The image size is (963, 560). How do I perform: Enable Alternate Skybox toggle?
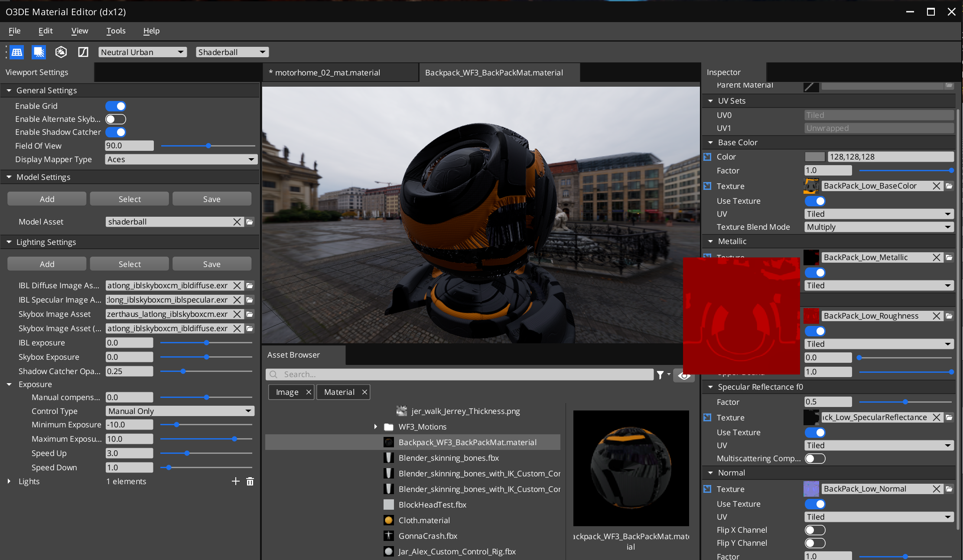[x=116, y=119]
